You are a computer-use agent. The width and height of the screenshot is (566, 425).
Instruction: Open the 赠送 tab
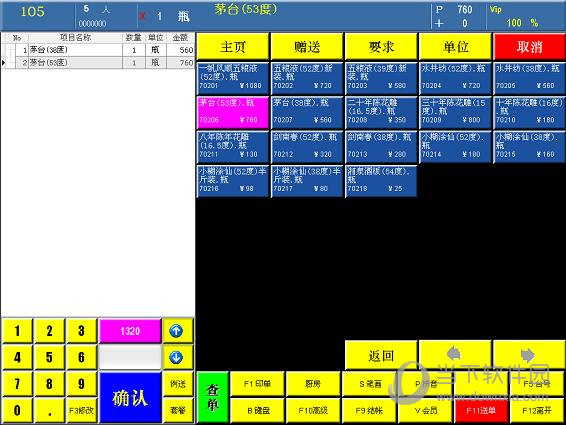(307, 46)
